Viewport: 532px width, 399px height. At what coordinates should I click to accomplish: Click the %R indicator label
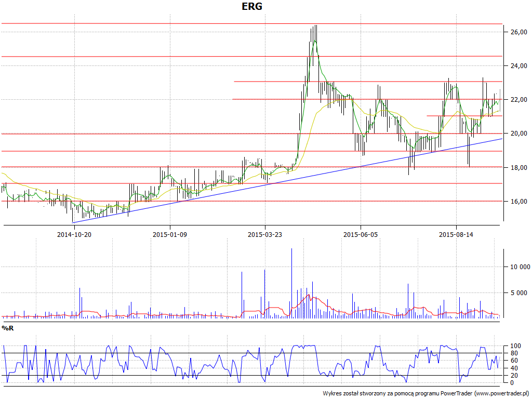[7, 328]
